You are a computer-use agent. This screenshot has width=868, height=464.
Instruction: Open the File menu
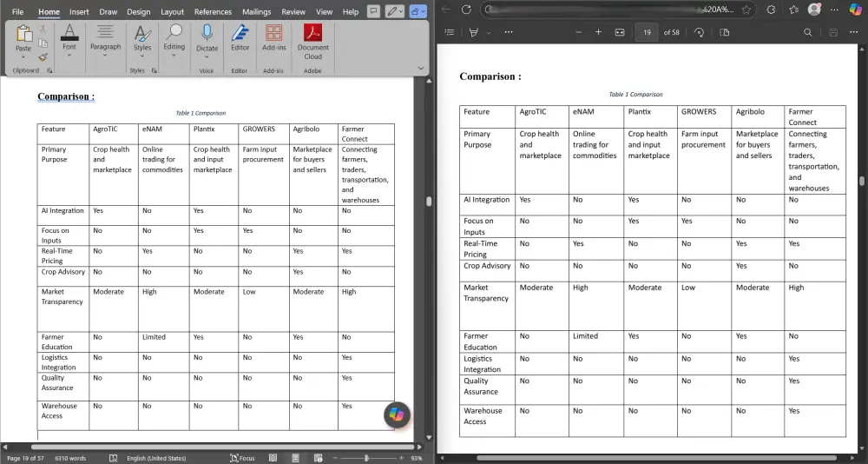pos(17,11)
